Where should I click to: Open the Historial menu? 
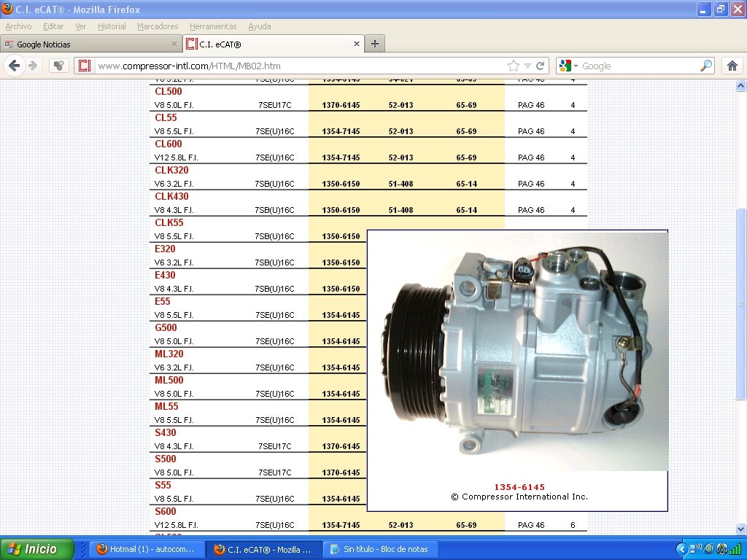(x=112, y=26)
